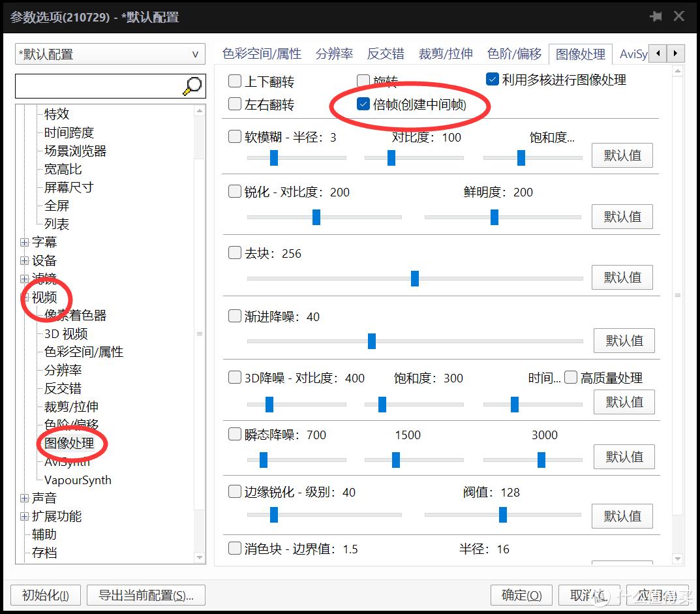
Task: Click the pin icon to keep dialog on top
Action: (656, 16)
